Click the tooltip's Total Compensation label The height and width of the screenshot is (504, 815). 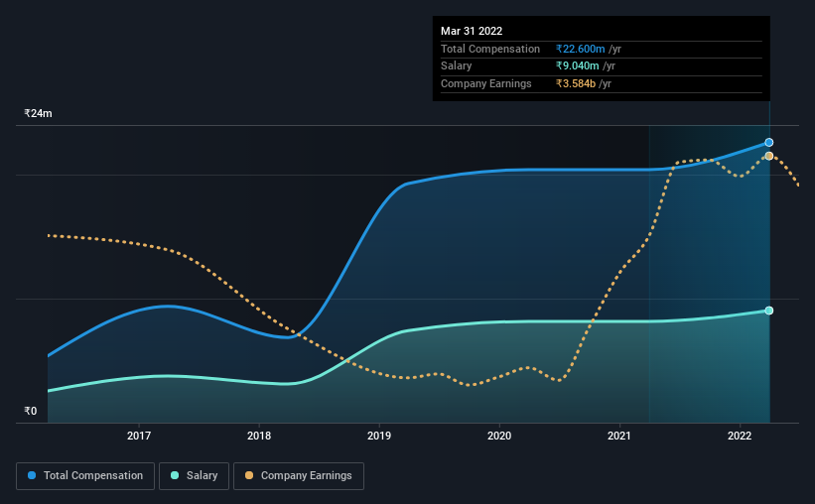click(490, 49)
